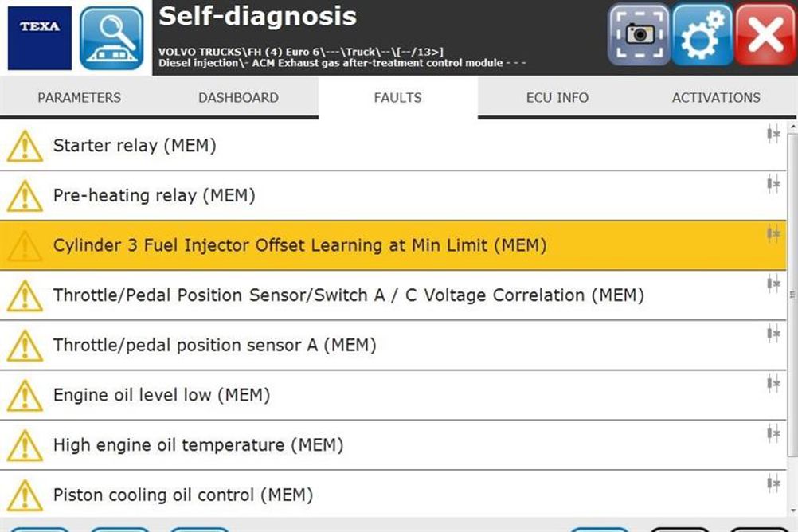Screen dimensions: 798x532
Task: Switch to the PARAMETERS tab
Action: (80, 97)
